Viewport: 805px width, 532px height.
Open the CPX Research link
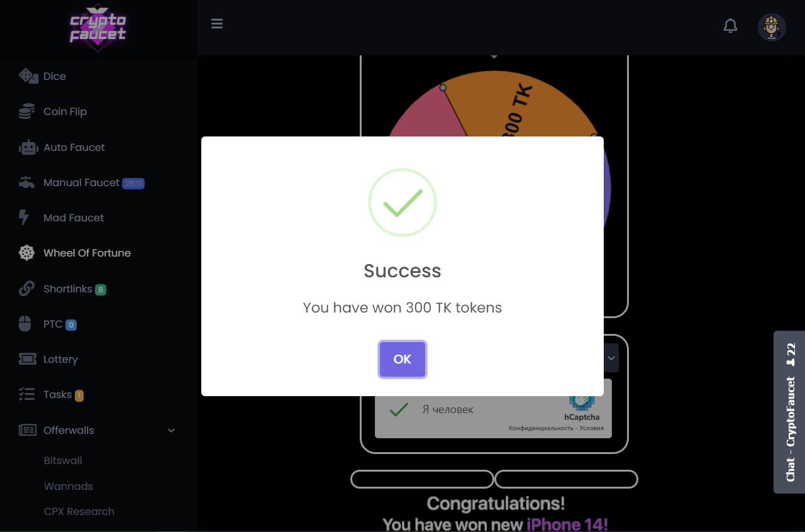tap(79, 511)
